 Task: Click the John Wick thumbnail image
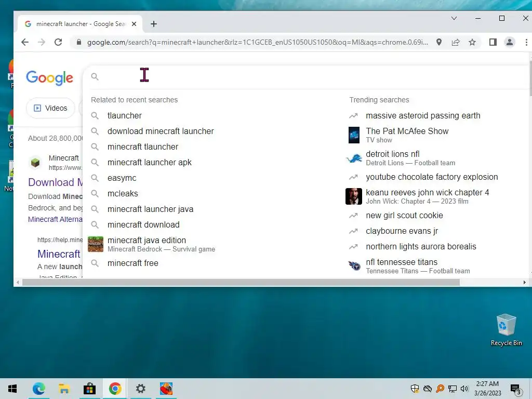353,196
